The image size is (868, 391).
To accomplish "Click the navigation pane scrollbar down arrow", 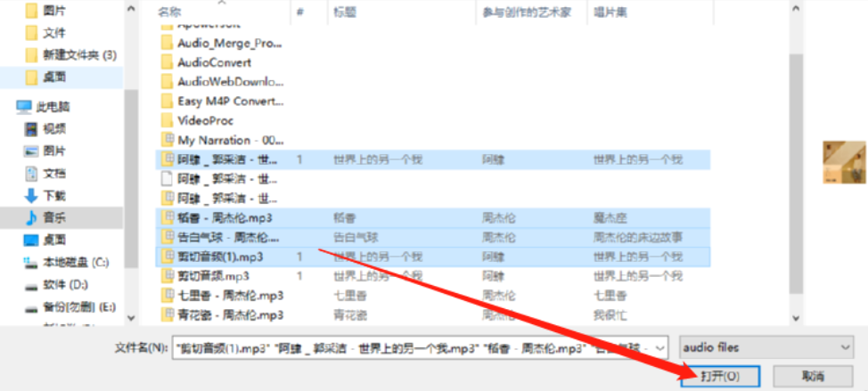I will click(131, 318).
